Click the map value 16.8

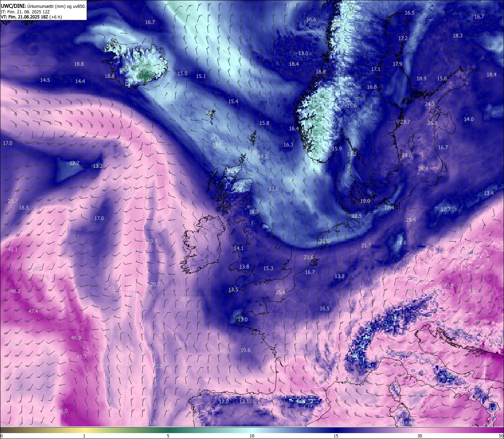pyautogui.click(x=372, y=87)
